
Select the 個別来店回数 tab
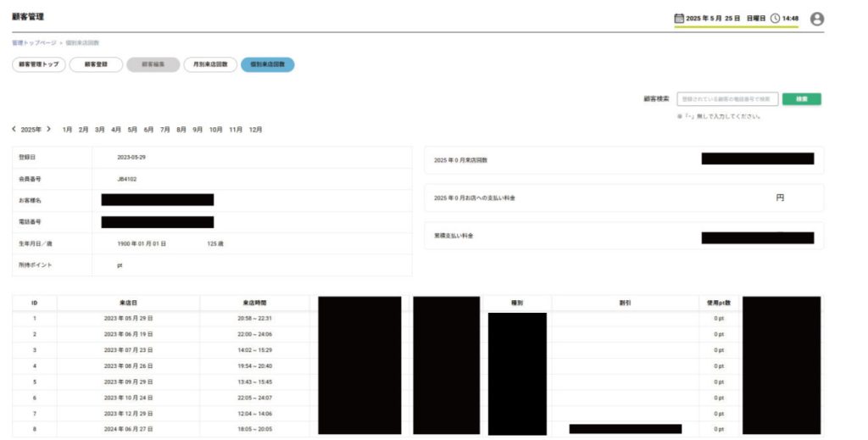pos(267,64)
